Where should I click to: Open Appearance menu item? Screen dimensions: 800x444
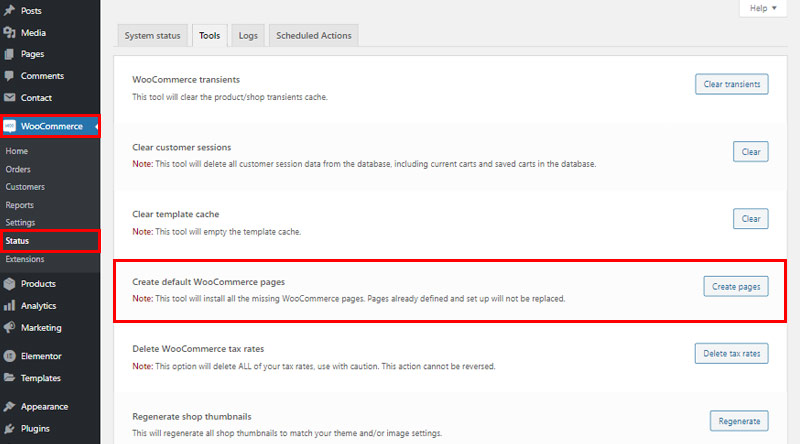click(44, 407)
